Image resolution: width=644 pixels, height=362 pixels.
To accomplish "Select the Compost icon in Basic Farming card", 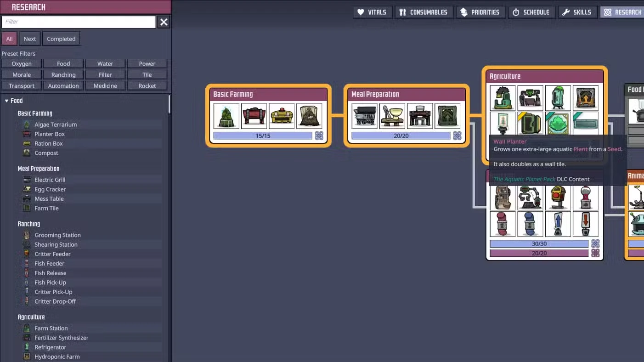I will pos(309,116).
